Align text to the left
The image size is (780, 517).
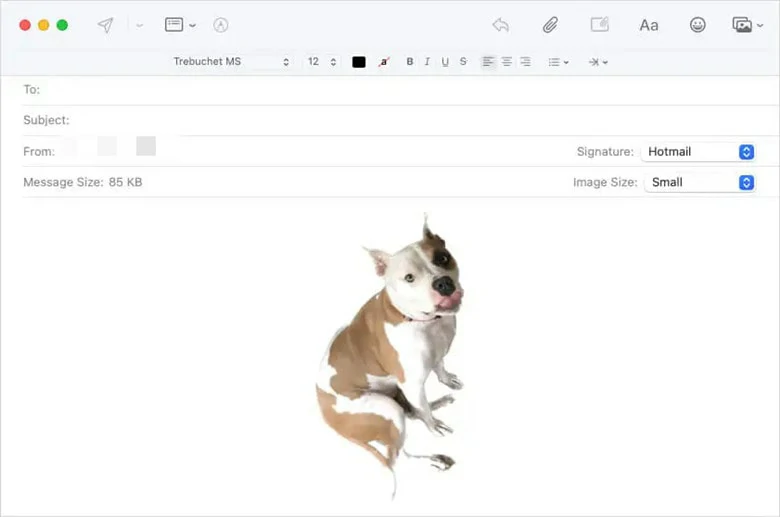pos(488,62)
